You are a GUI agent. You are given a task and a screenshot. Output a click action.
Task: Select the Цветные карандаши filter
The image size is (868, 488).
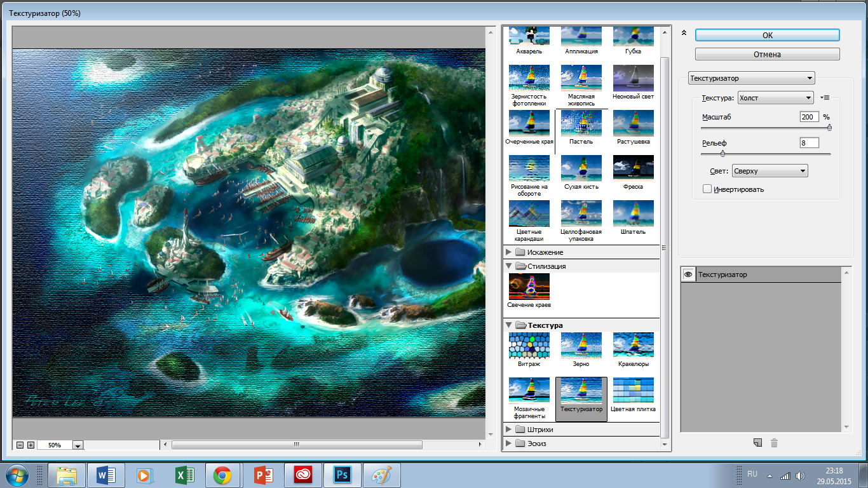coord(529,213)
